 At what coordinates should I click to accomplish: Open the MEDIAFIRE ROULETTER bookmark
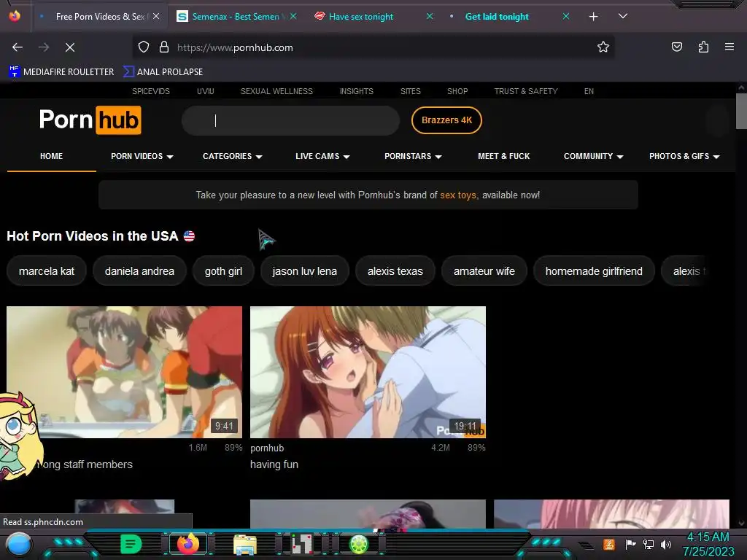[x=61, y=72]
